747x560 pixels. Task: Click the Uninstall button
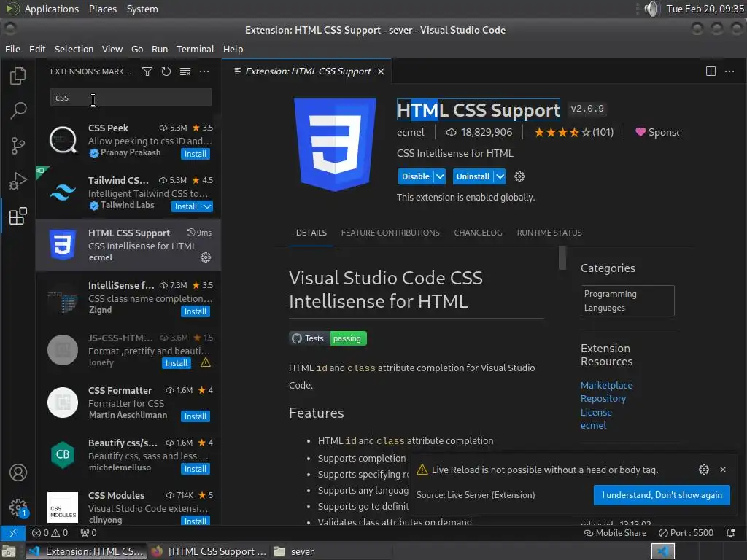[x=473, y=176]
